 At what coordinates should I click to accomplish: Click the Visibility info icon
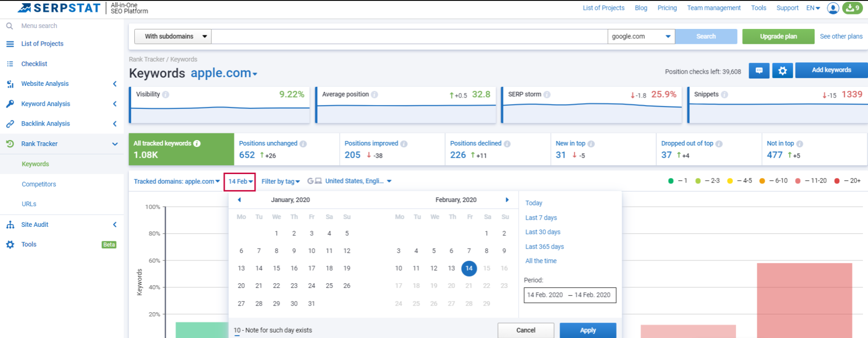(x=166, y=94)
